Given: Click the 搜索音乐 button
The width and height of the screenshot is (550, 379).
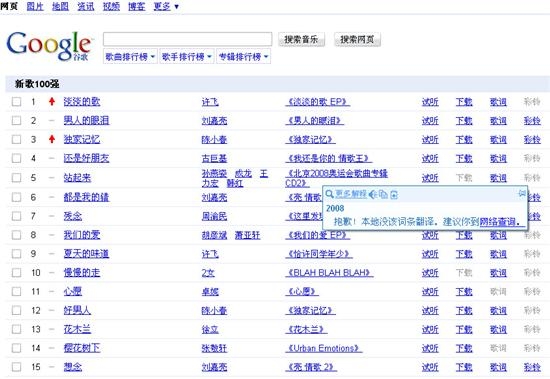Looking at the screenshot, I should pyautogui.click(x=301, y=39).
